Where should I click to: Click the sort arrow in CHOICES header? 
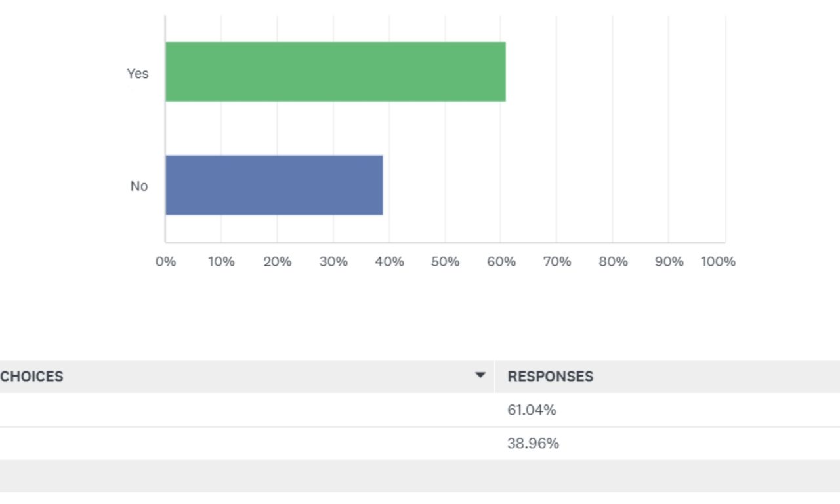(480, 375)
